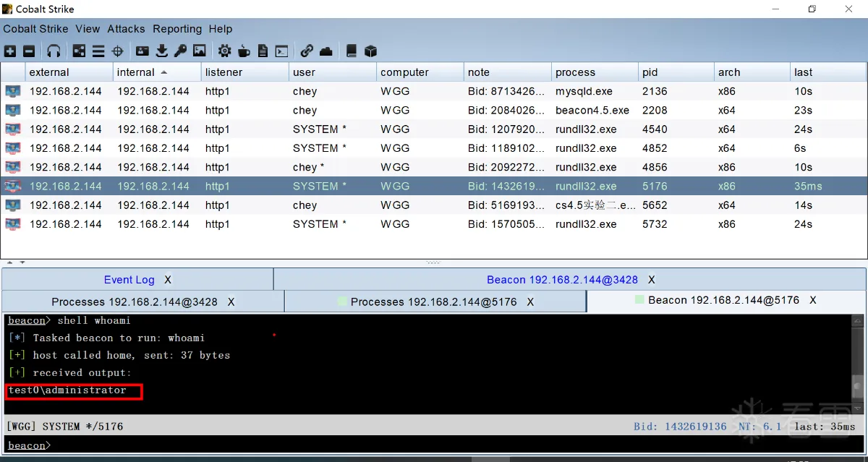The height and width of the screenshot is (462, 868).
Task: Click the gear icon to generate Windows executable
Action: pos(225,51)
